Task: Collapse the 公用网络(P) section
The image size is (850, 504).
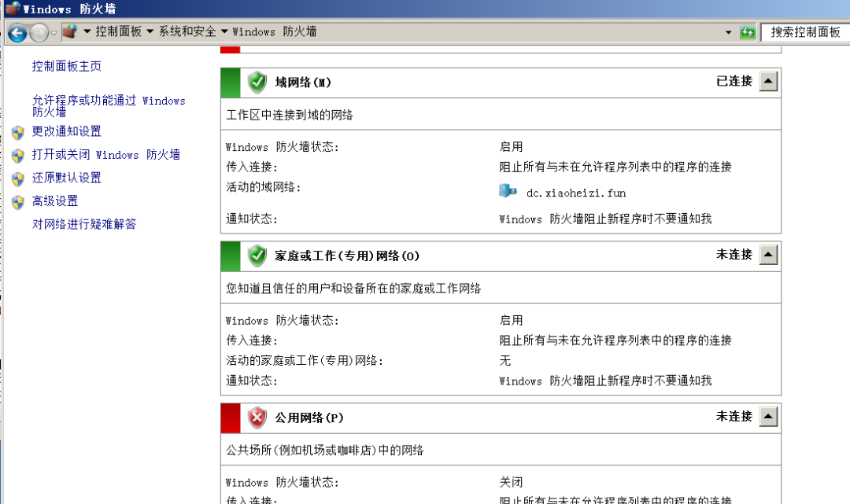Action: pos(768,416)
